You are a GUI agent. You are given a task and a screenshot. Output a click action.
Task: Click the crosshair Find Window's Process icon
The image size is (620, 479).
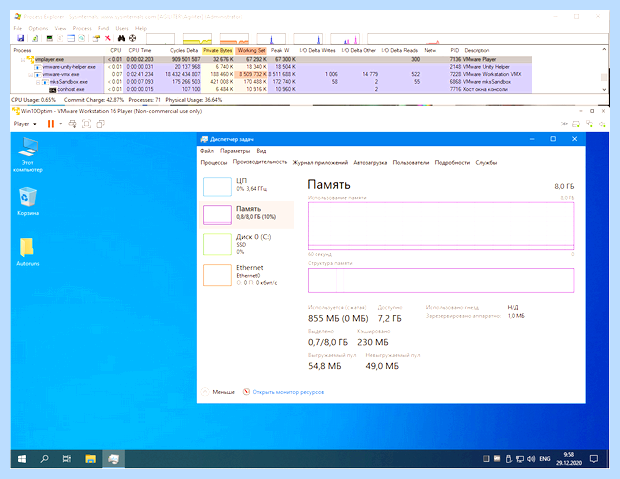(x=132, y=38)
